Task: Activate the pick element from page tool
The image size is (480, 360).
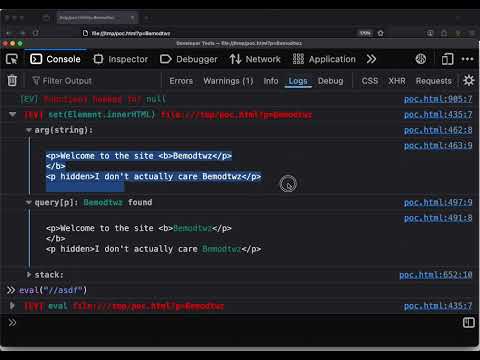Action: pyautogui.click(x=12, y=59)
